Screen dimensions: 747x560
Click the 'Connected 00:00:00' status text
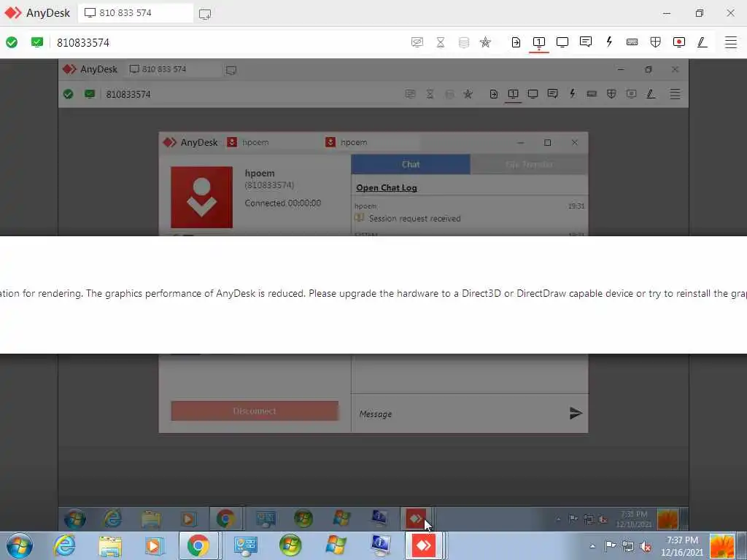click(283, 203)
